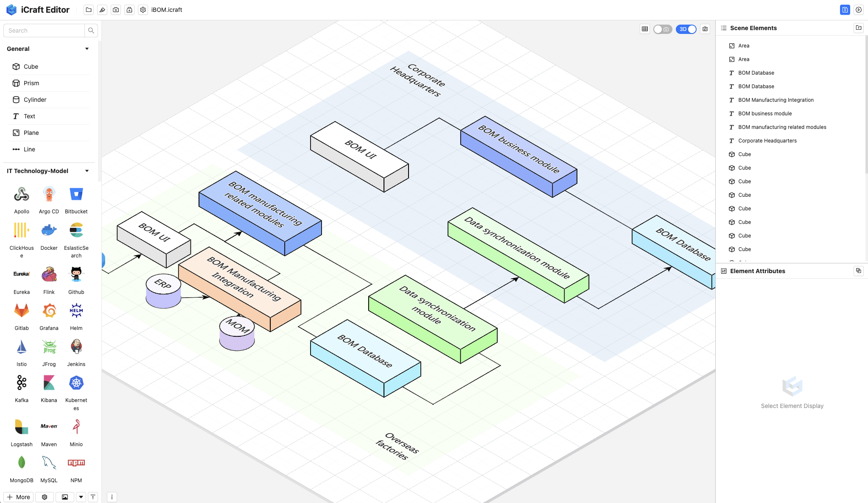The height and width of the screenshot is (503, 868).
Task: Select the Kafka model icon
Action: (22, 383)
